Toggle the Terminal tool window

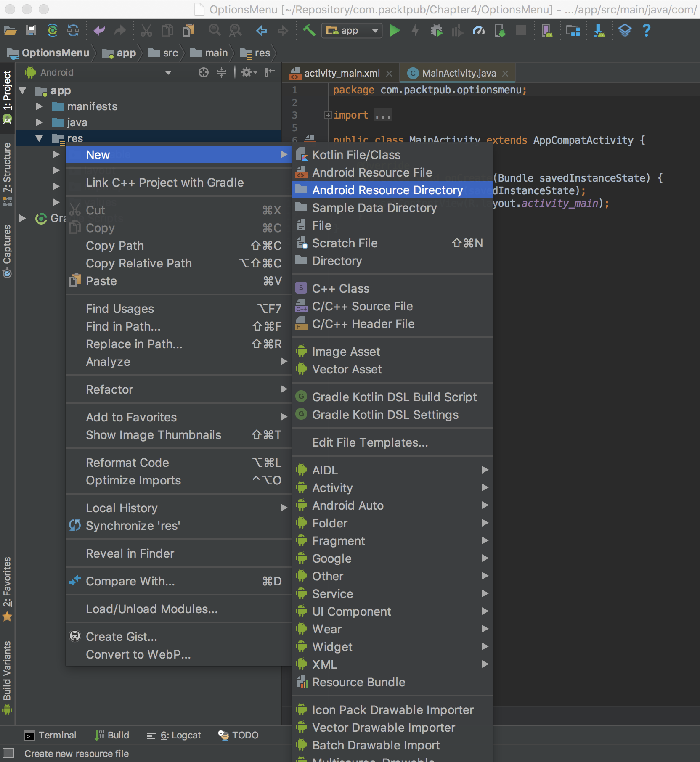pos(51,735)
